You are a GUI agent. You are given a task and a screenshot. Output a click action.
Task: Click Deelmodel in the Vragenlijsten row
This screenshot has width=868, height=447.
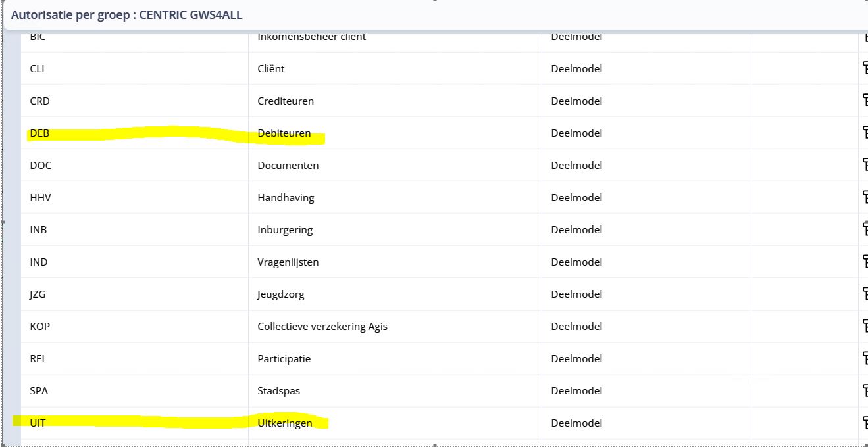pos(576,262)
